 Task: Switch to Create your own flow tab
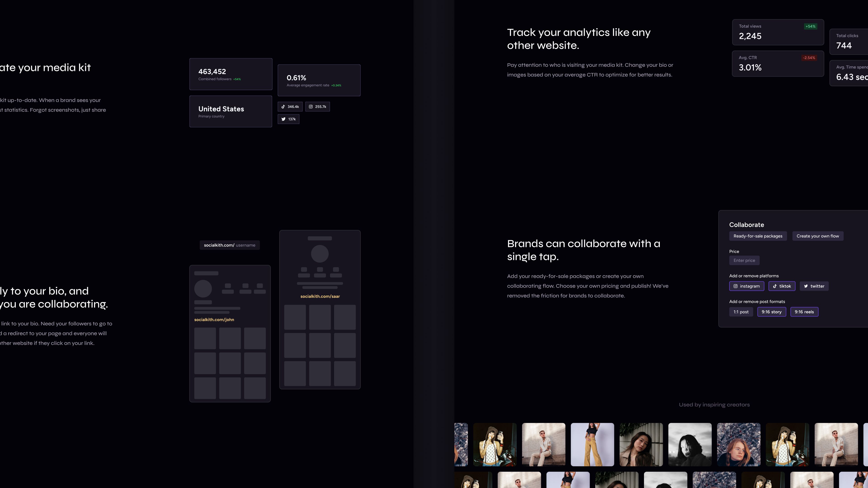click(x=818, y=236)
